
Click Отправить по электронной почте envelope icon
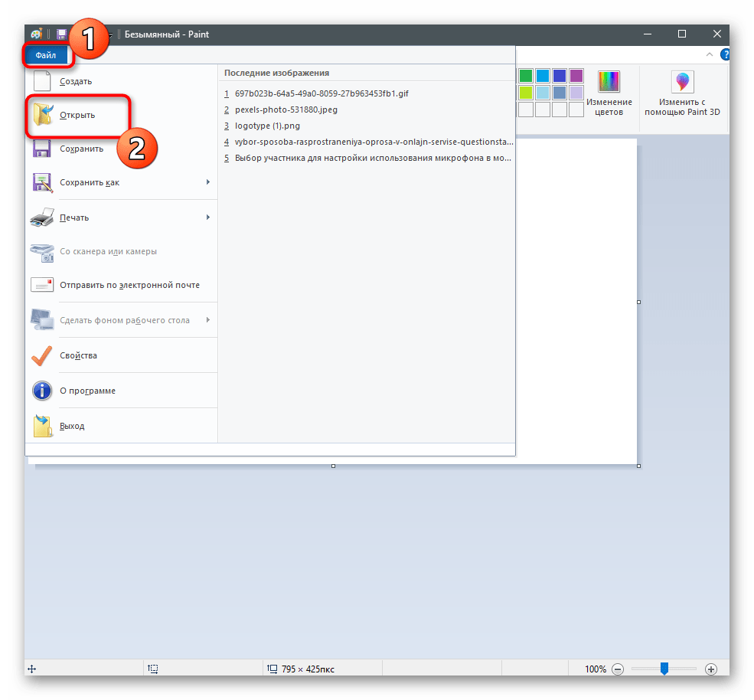[43, 285]
